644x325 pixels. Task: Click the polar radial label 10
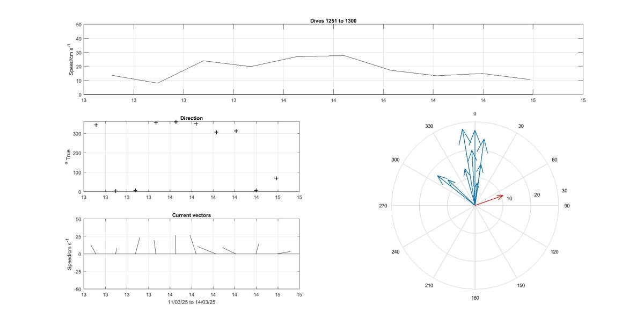tap(509, 199)
